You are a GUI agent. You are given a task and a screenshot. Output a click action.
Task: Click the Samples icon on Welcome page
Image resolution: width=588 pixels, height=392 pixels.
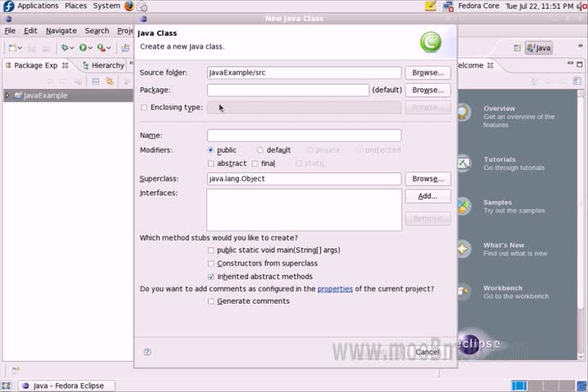(464, 206)
